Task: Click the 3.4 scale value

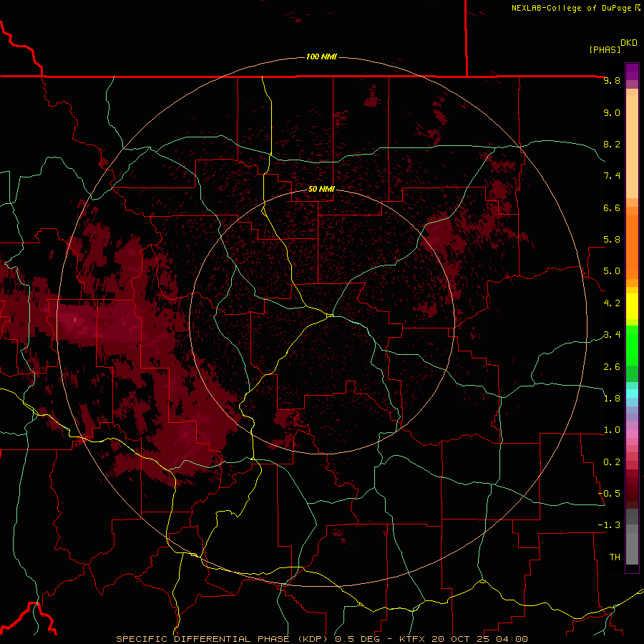Action: (612, 335)
